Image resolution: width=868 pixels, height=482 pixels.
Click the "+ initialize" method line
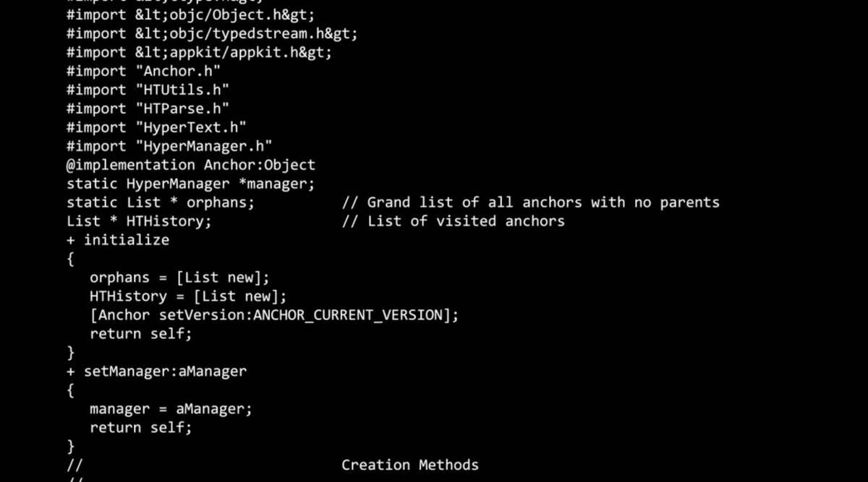118,240
